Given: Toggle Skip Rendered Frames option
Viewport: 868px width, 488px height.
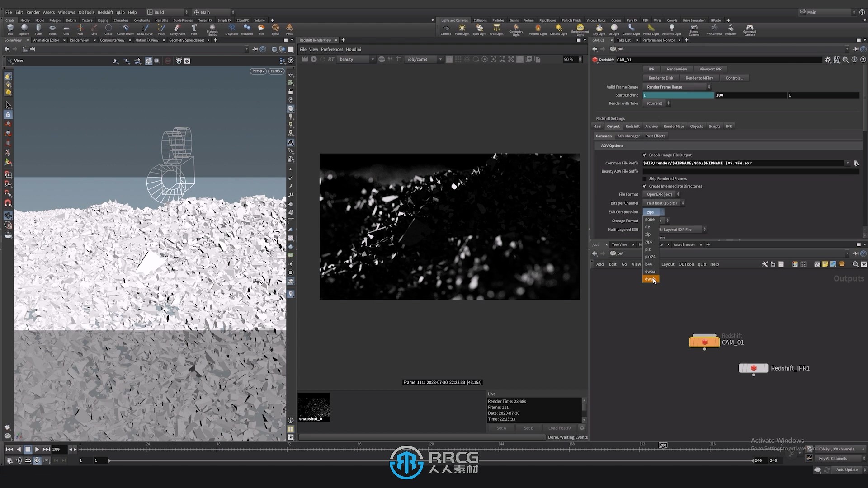Looking at the screenshot, I should [644, 178].
